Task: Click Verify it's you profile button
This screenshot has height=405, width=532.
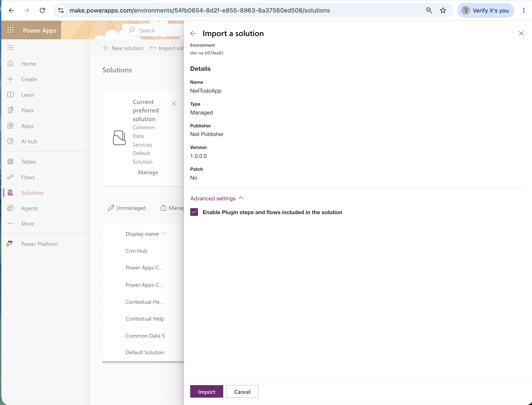Action: click(x=486, y=10)
